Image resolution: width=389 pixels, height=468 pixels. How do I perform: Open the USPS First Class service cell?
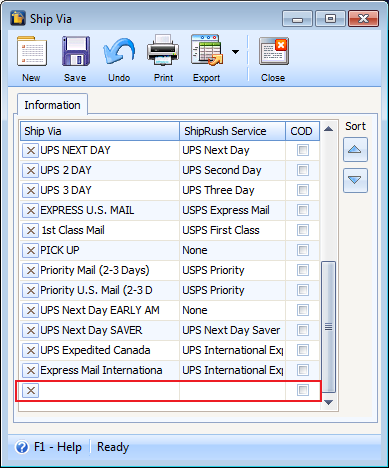pyautogui.click(x=232, y=230)
